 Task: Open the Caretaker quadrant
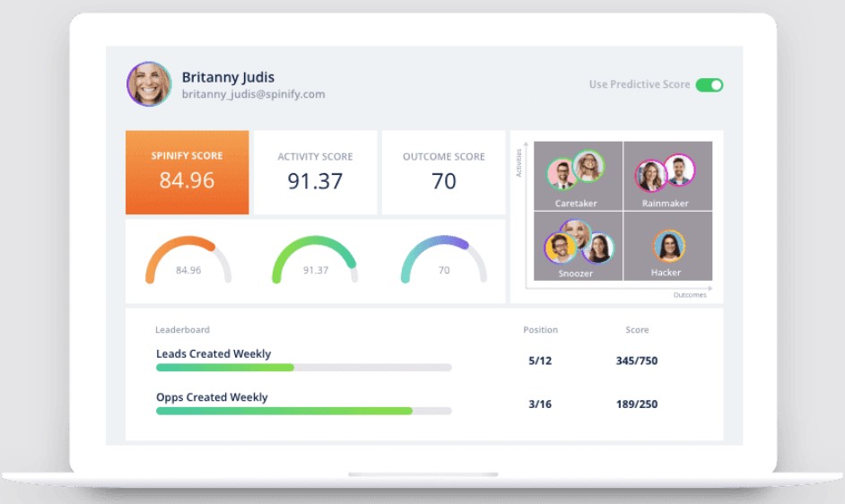click(578, 176)
